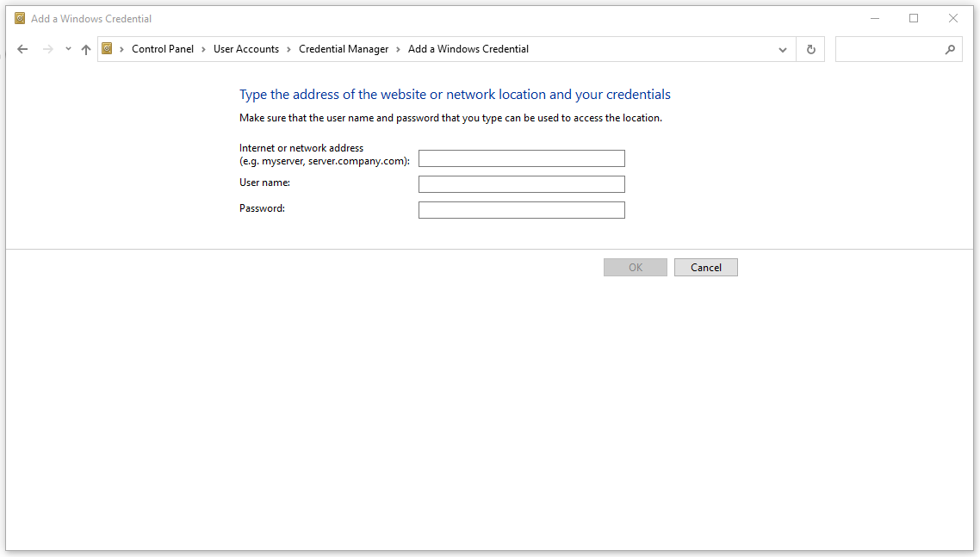Click the back navigation arrow

tap(22, 49)
